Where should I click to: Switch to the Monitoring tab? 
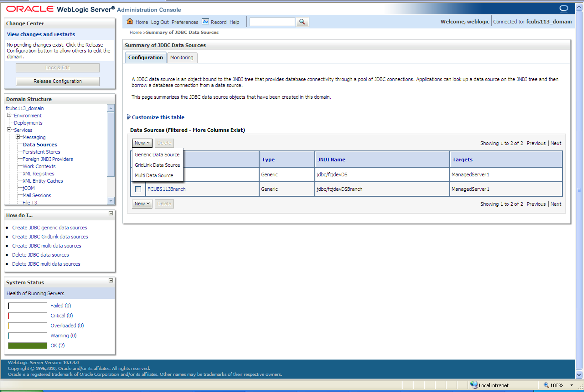[x=182, y=58]
